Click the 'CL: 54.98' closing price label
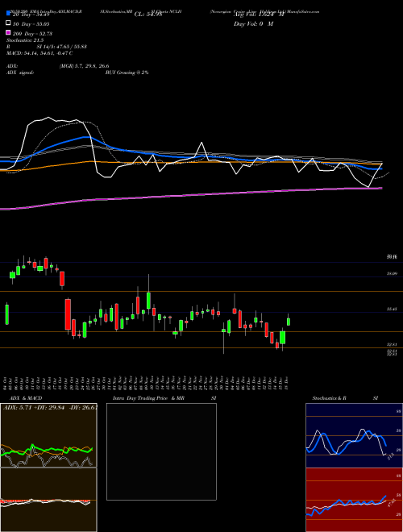The width and height of the screenshot is (403, 532). point(148,15)
